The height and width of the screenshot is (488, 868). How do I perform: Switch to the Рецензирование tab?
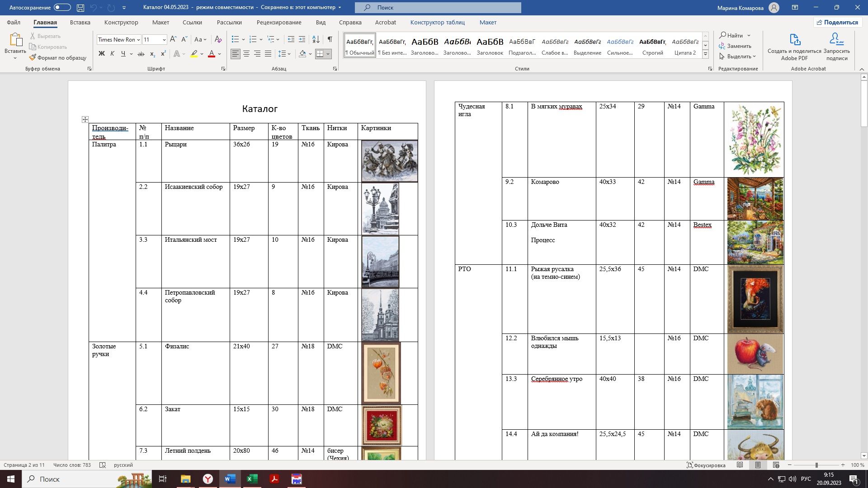point(278,22)
